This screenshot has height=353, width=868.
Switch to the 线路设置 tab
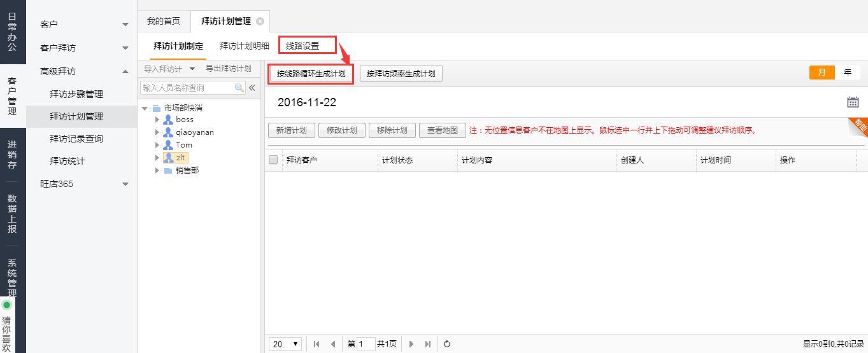coord(302,46)
